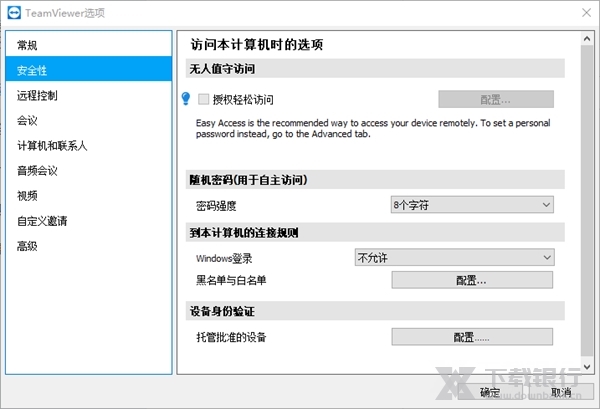Open the Windows登录 dropdown showing 不允许
This screenshot has height=409, width=600.
tap(454, 257)
